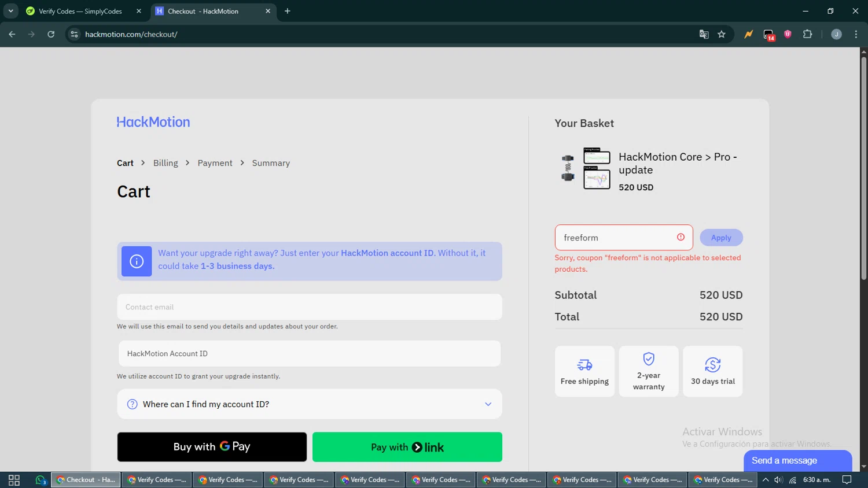Click the network icon in the system tray

coord(793,480)
